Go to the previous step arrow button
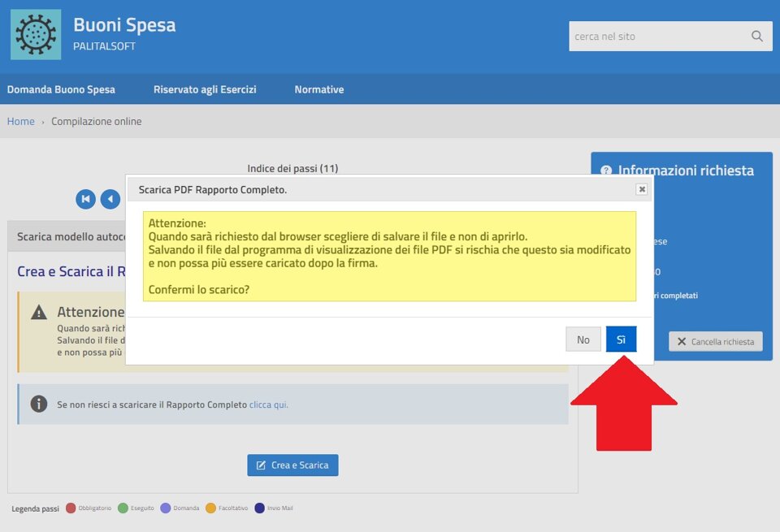This screenshot has width=780, height=532. tap(110, 199)
